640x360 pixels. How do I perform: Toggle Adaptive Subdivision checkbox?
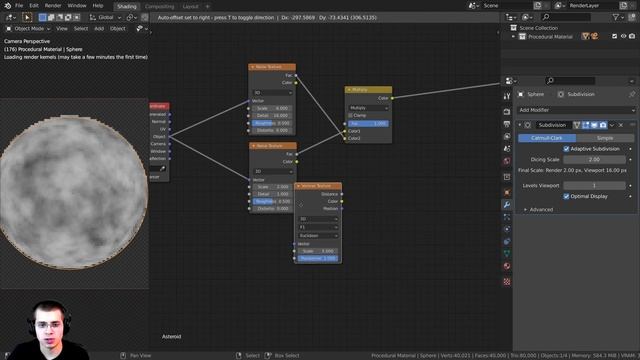[566, 149]
